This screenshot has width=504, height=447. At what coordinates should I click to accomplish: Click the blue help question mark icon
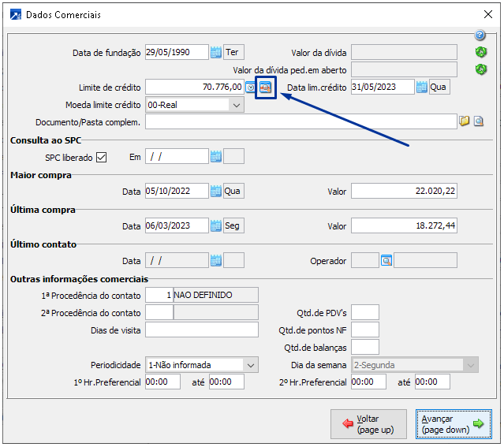[480, 35]
